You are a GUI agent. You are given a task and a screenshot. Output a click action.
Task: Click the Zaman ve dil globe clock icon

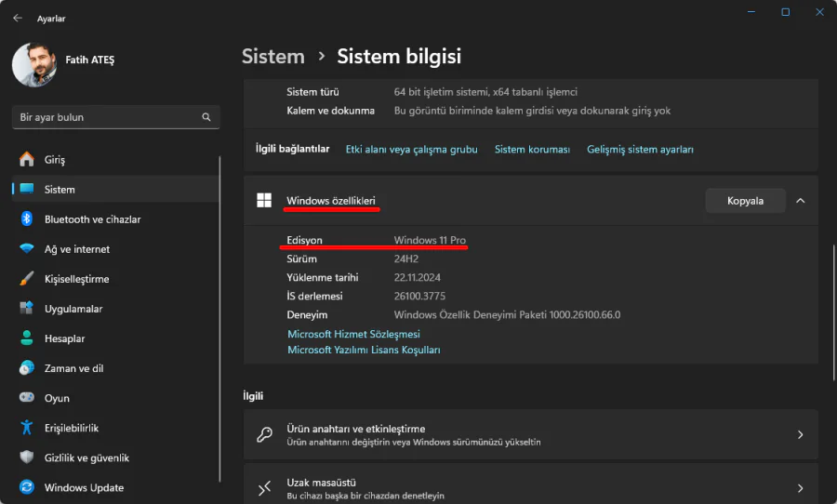(x=27, y=368)
